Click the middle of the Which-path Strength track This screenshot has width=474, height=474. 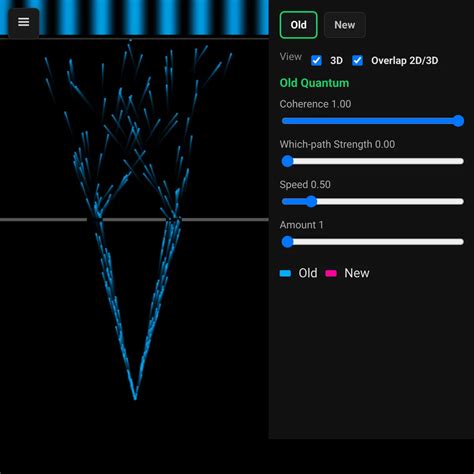pos(373,161)
